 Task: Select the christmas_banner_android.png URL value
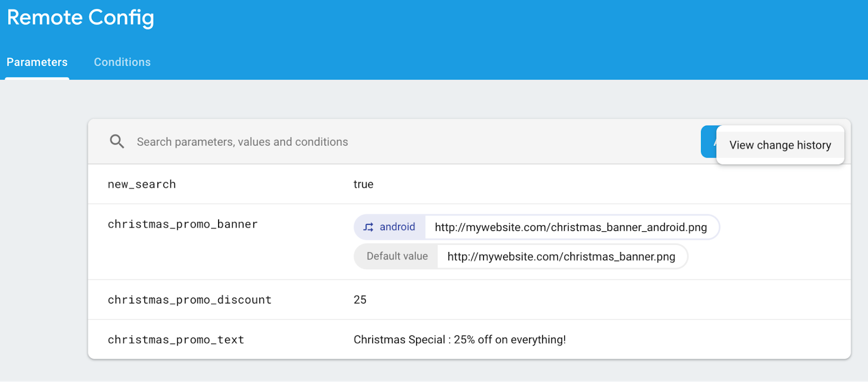coord(571,228)
